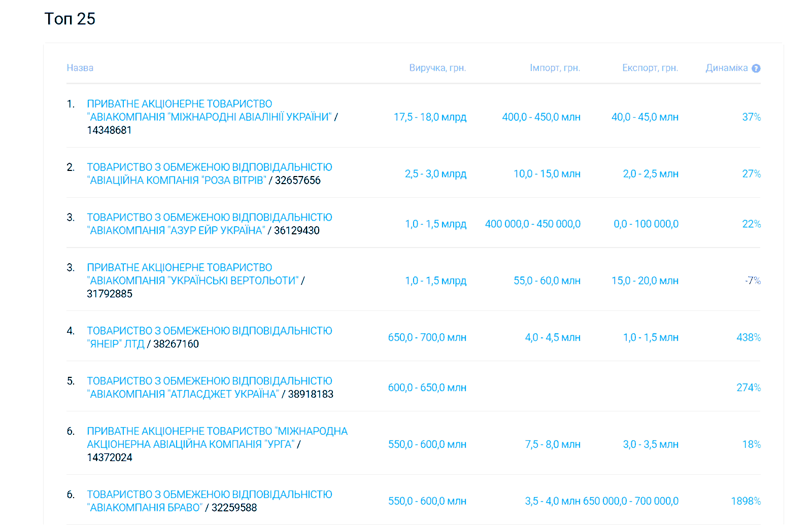Click the 274% dynamics value
Image resolution: width=812 pixels, height=525 pixels.
pyautogui.click(x=749, y=388)
